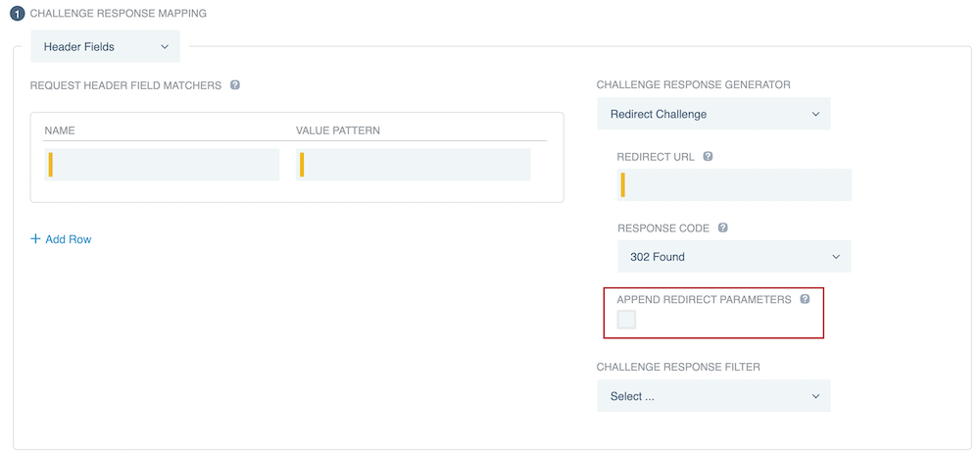Click the step 1 number badge
Viewport: 980px width, 459px height.
(x=18, y=15)
